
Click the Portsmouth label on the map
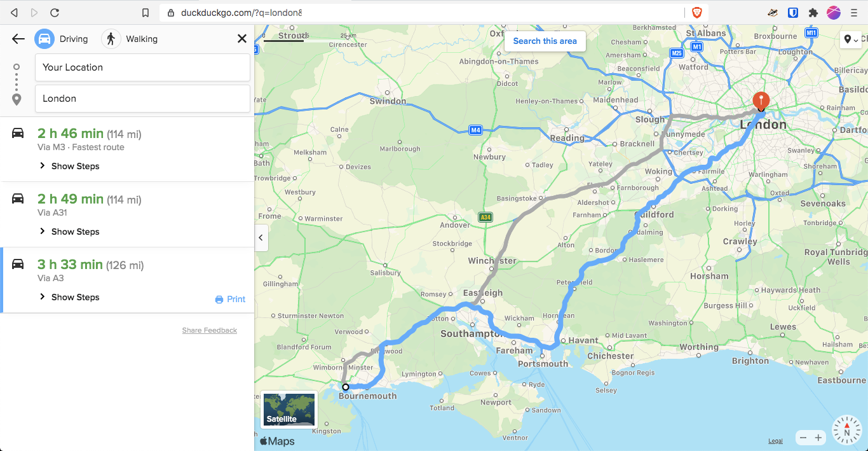click(x=543, y=364)
